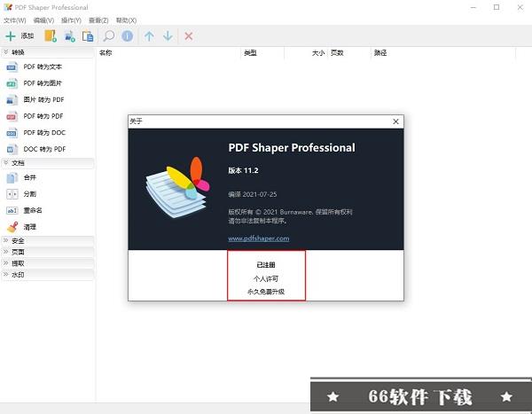Image resolution: width=532 pixels, height=414 pixels.
Task: Expand the 页面 sidebar section
Action: pos(48,252)
